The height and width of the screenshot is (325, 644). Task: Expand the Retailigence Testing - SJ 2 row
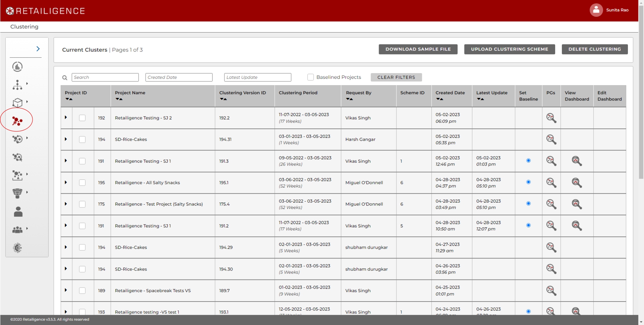[66, 118]
